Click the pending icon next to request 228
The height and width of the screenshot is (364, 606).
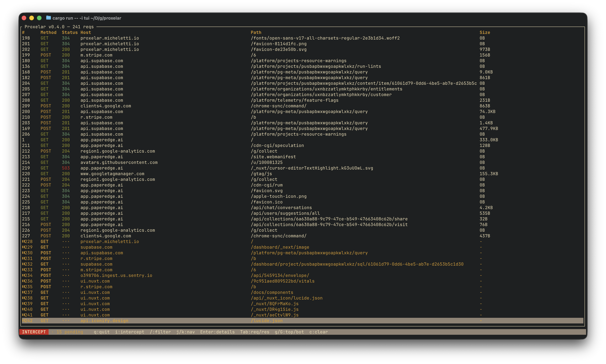[x=24, y=241]
